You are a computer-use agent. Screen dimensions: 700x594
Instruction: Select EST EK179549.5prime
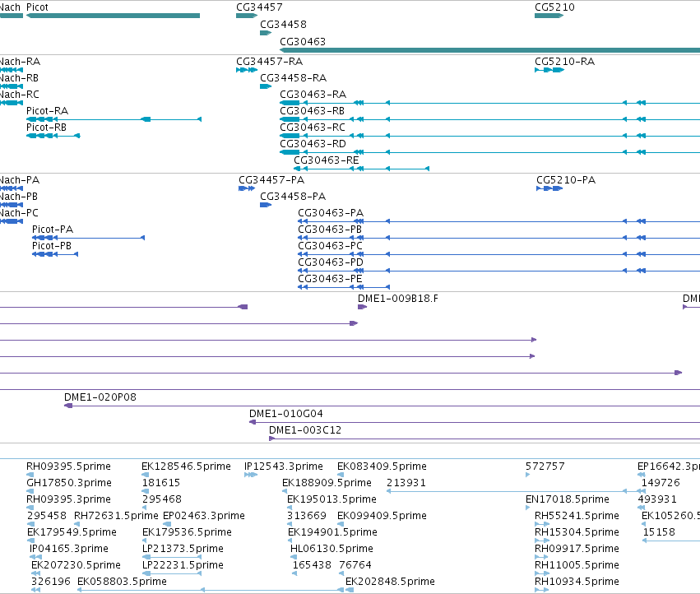(72, 533)
